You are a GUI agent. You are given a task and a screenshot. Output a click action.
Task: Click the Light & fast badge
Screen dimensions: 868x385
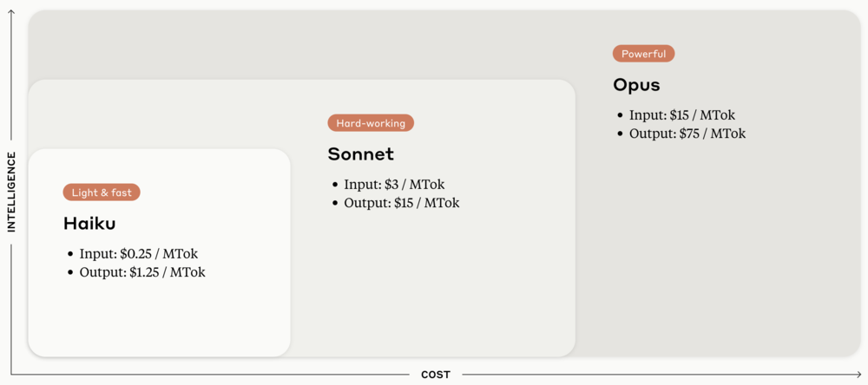point(102,192)
